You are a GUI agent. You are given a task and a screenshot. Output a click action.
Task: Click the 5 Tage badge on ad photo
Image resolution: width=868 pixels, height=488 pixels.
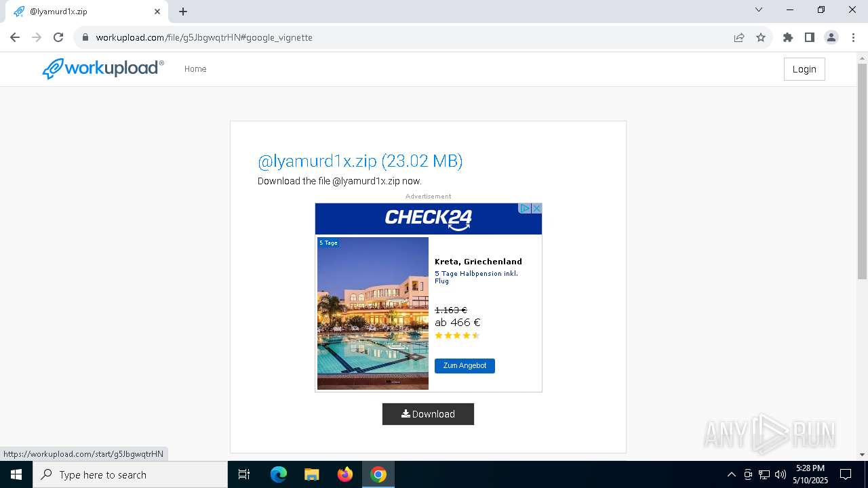tap(328, 243)
